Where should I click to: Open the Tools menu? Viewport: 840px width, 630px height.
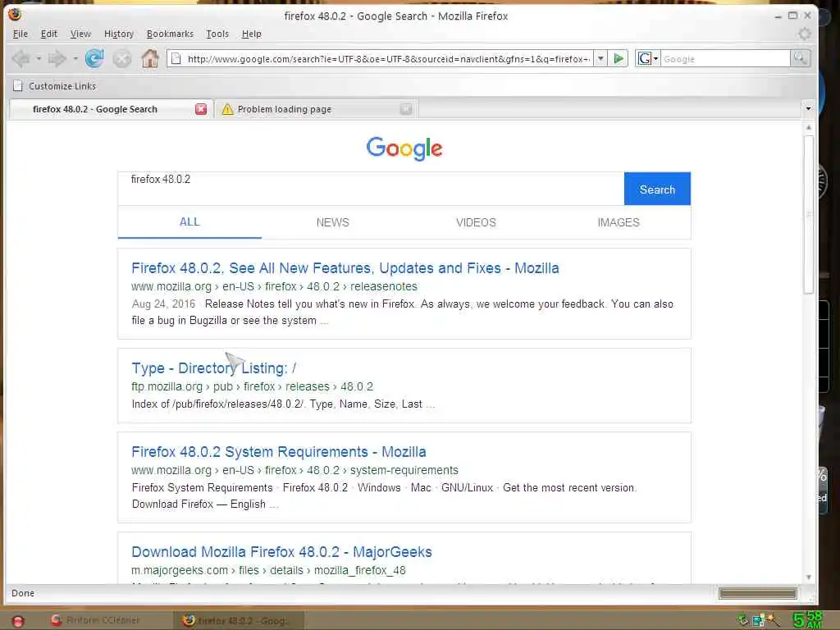tap(217, 34)
